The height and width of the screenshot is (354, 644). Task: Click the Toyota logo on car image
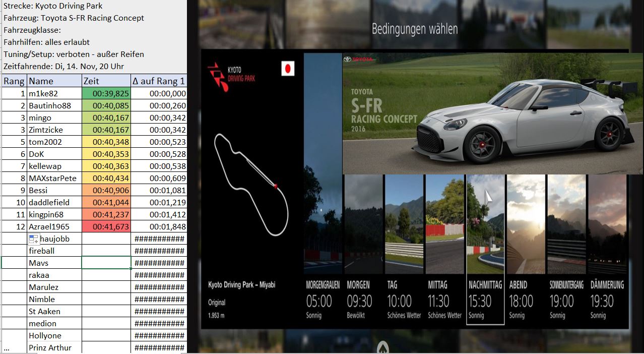pyautogui.click(x=358, y=60)
